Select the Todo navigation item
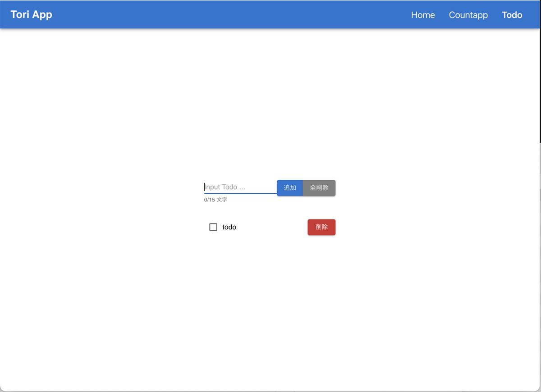 (x=512, y=15)
